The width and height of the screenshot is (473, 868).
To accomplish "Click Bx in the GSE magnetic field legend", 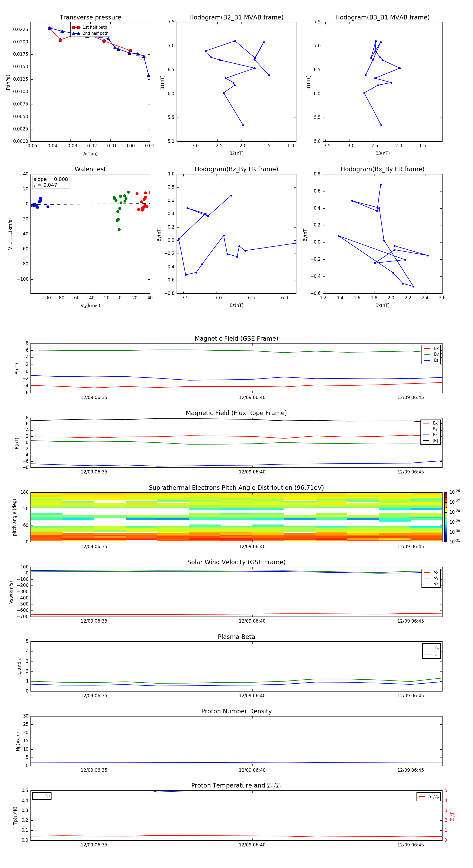I will coord(431,349).
